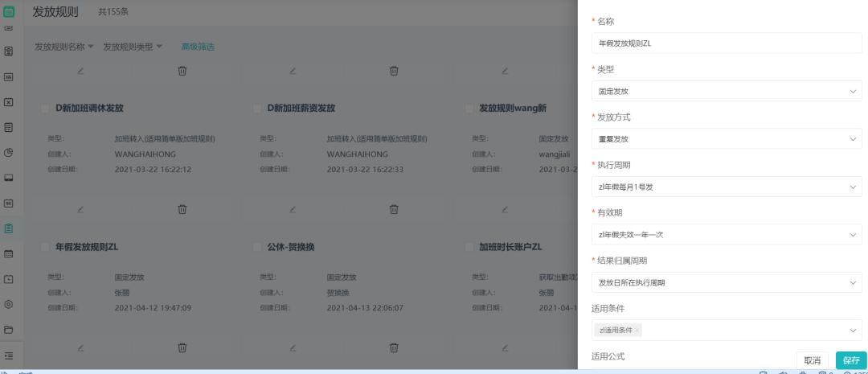868x374 pixels.
Task: Click date 2021-03-22 16:22:12
Action: pos(153,170)
